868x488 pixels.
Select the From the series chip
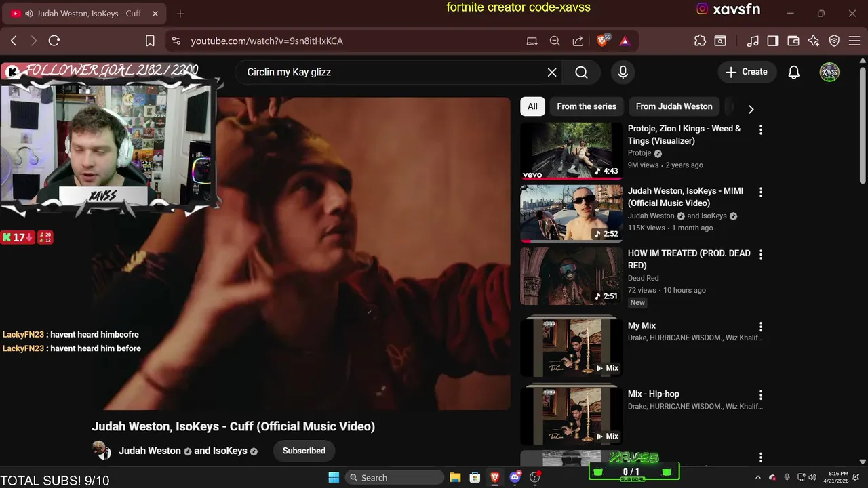pyautogui.click(x=587, y=106)
